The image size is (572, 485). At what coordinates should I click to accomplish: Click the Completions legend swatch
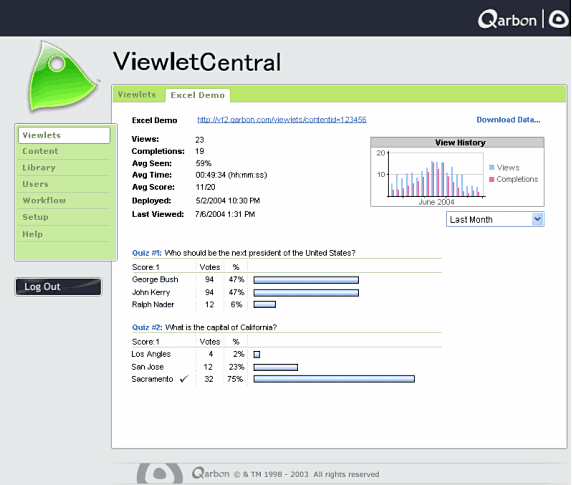(x=491, y=179)
